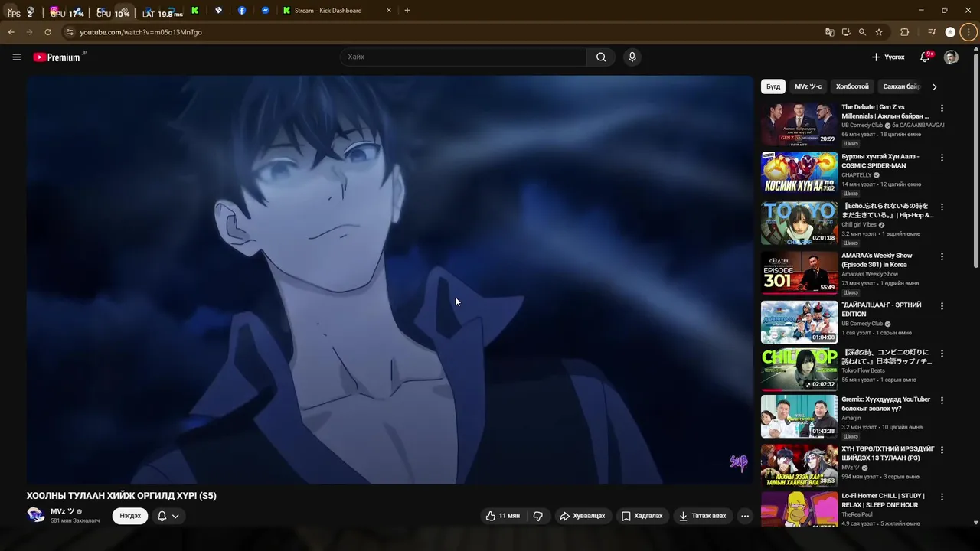
Task: Click the main video player
Action: click(390, 279)
